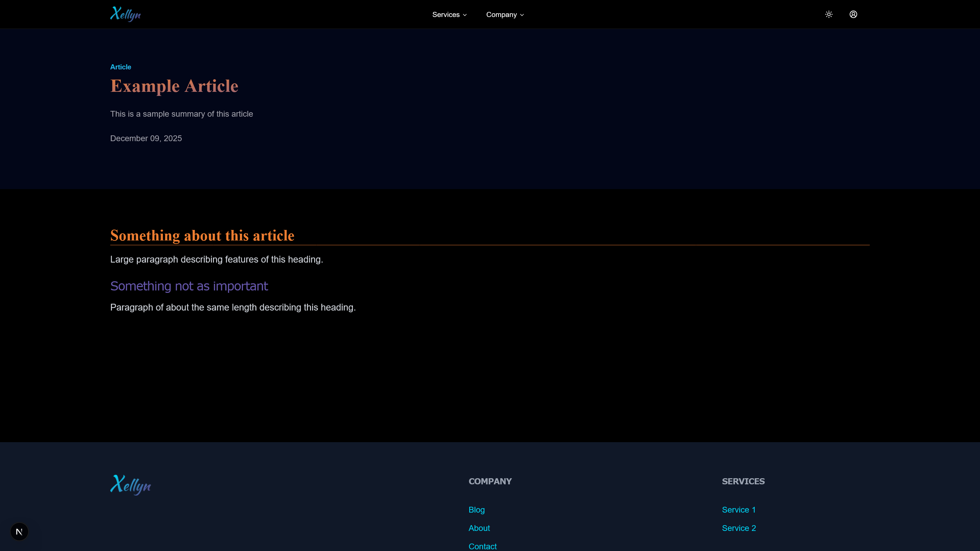Open the About footer link

(479, 528)
